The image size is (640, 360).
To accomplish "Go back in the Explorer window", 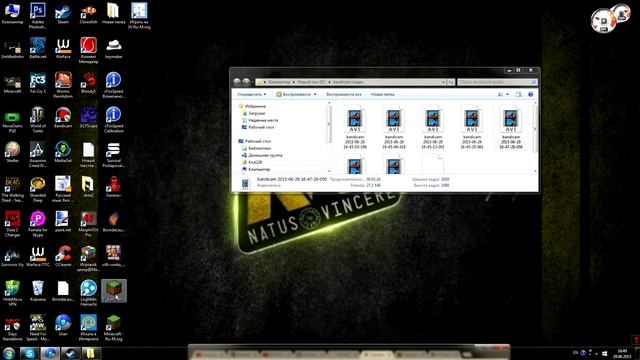I will pos(237,82).
